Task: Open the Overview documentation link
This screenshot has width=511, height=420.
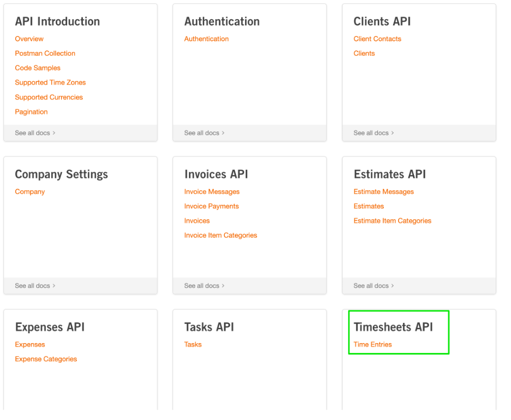Action: coord(29,39)
